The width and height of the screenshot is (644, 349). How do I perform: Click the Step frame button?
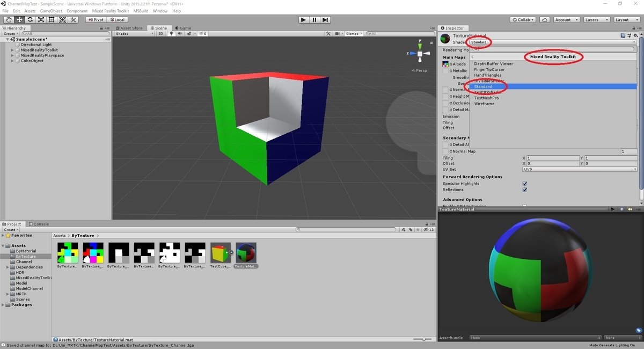pyautogui.click(x=325, y=20)
